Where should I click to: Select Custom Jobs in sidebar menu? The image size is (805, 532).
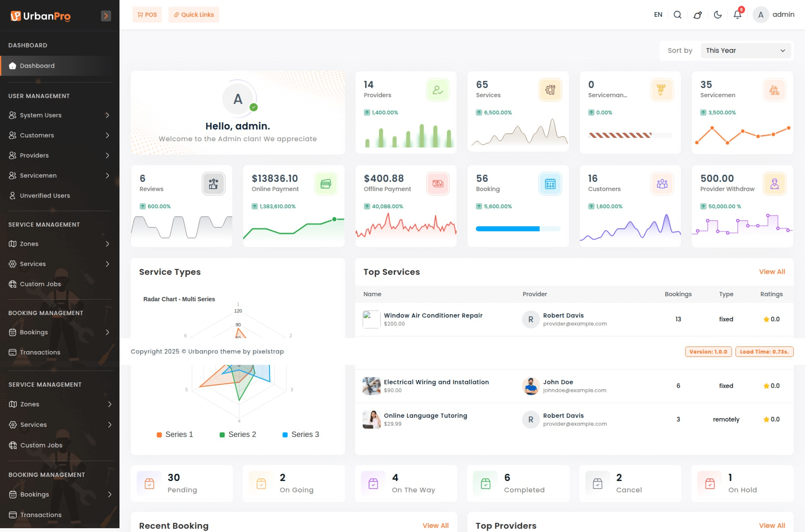40,284
